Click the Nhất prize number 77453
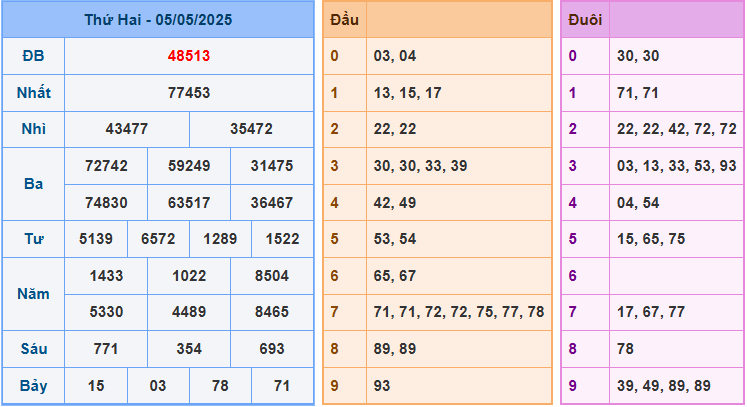Screen dimensions: 747x407 (189, 92)
